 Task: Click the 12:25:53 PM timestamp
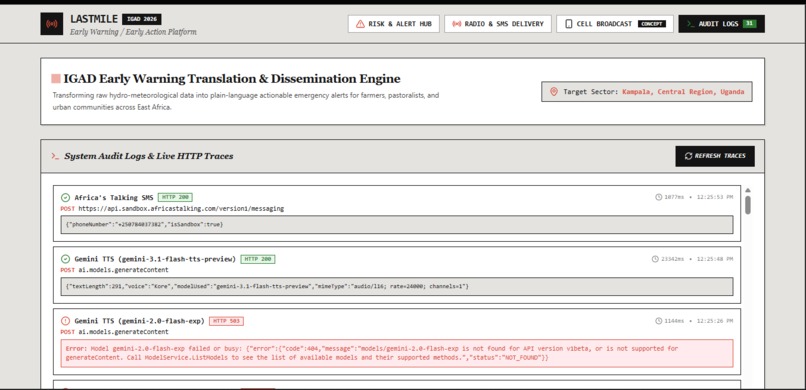pyautogui.click(x=715, y=197)
